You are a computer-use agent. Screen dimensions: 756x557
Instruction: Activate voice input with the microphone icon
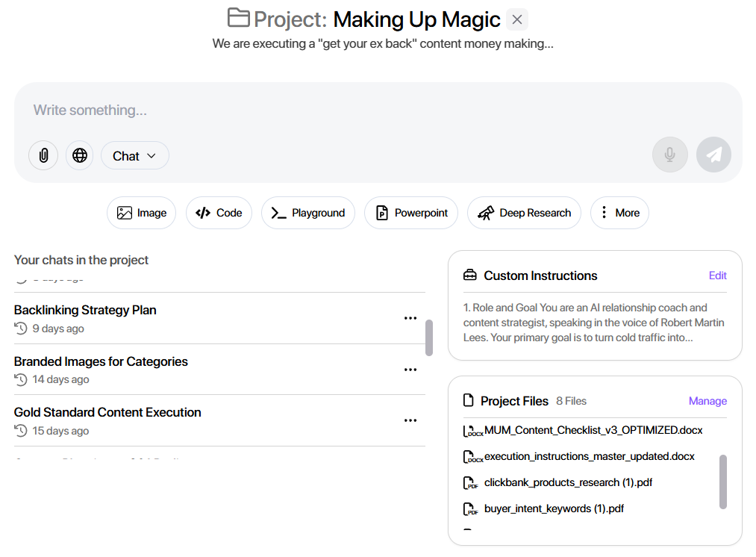click(x=669, y=155)
